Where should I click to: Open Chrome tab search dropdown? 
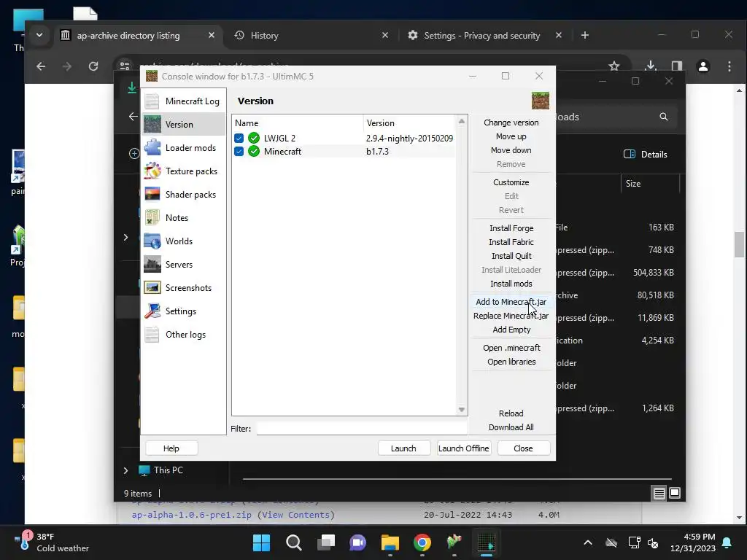[x=39, y=35]
